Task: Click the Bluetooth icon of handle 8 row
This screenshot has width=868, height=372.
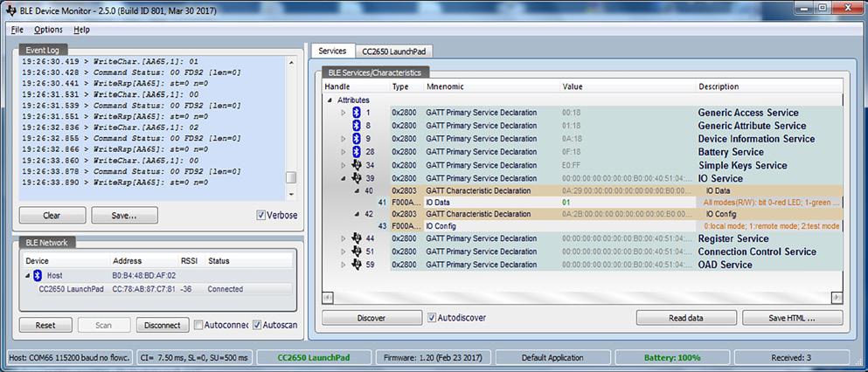Action: coord(357,126)
